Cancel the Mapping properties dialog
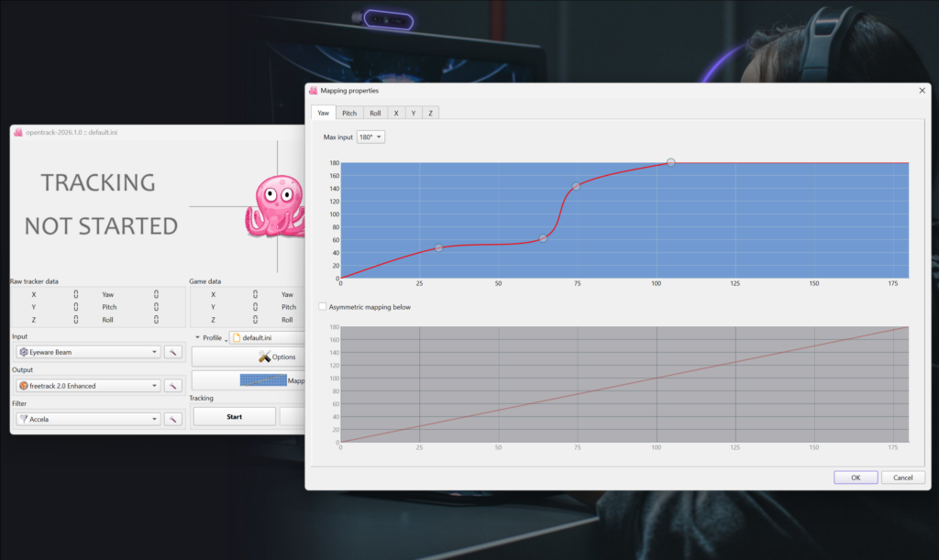This screenshot has width=939, height=560. coord(903,478)
